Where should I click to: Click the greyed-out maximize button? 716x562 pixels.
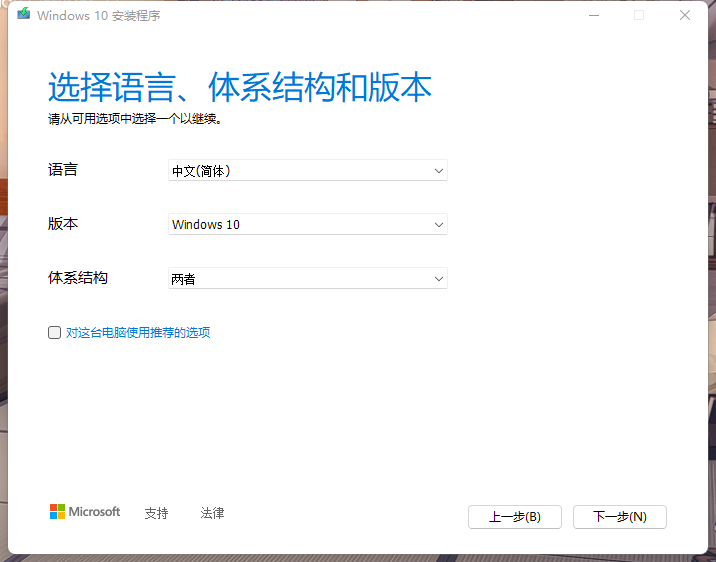tap(639, 16)
